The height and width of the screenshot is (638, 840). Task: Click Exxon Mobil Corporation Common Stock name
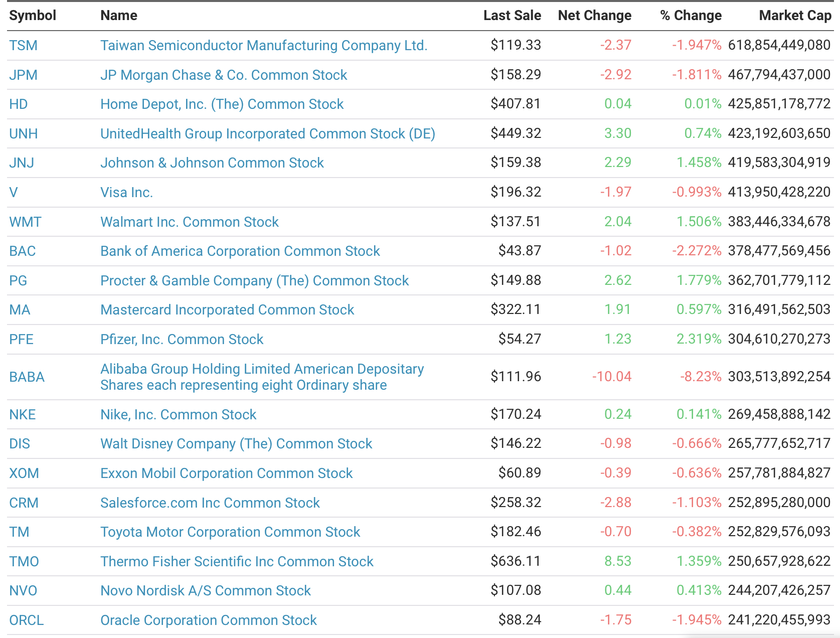click(x=227, y=473)
